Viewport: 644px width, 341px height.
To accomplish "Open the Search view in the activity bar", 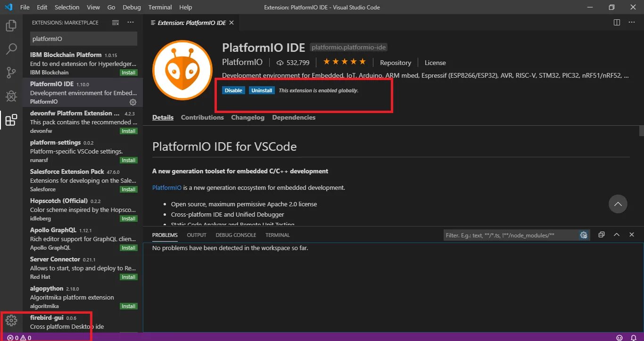I will 11,49.
